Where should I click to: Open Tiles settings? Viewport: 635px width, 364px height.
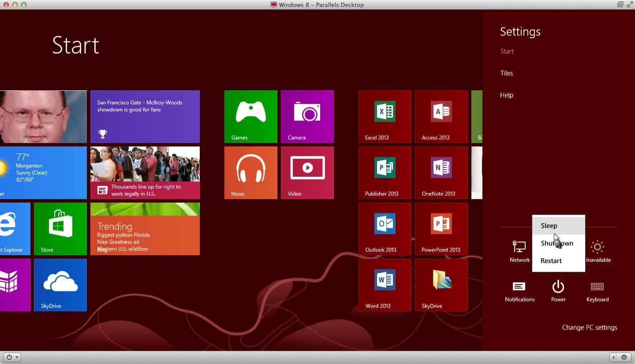[507, 73]
